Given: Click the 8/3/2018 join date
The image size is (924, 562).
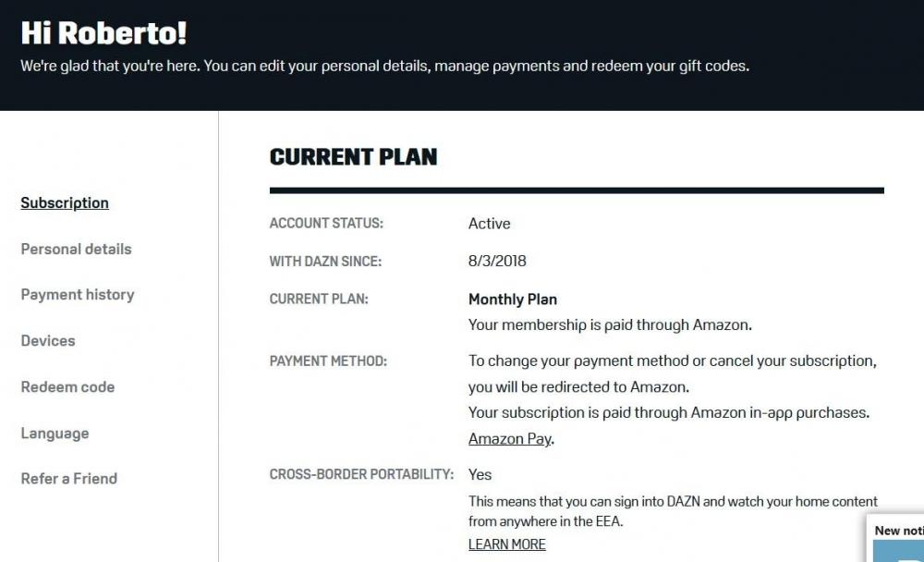Looking at the screenshot, I should point(497,262).
